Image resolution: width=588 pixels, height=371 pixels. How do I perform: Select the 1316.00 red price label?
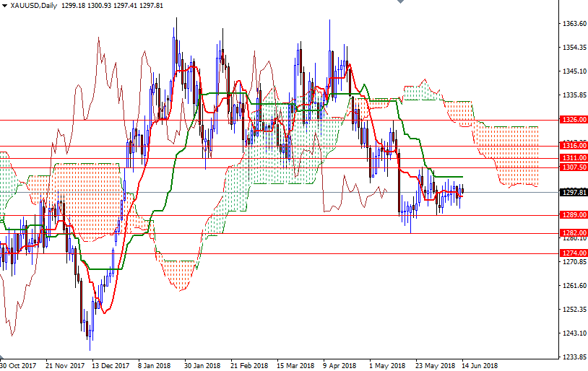(x=574, y=145)
